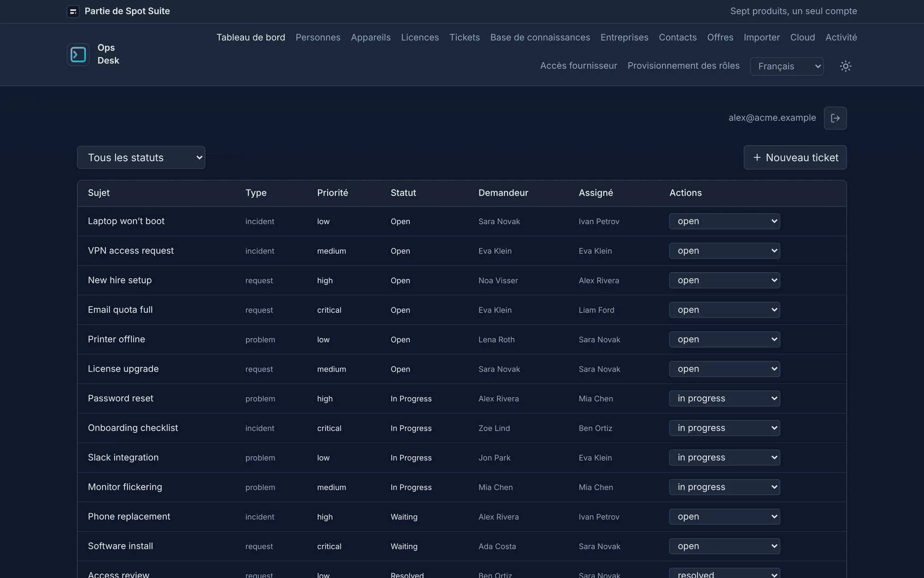Click the VPN access request subject
This screenshot has width=924, height=578.
click(131, 251)
